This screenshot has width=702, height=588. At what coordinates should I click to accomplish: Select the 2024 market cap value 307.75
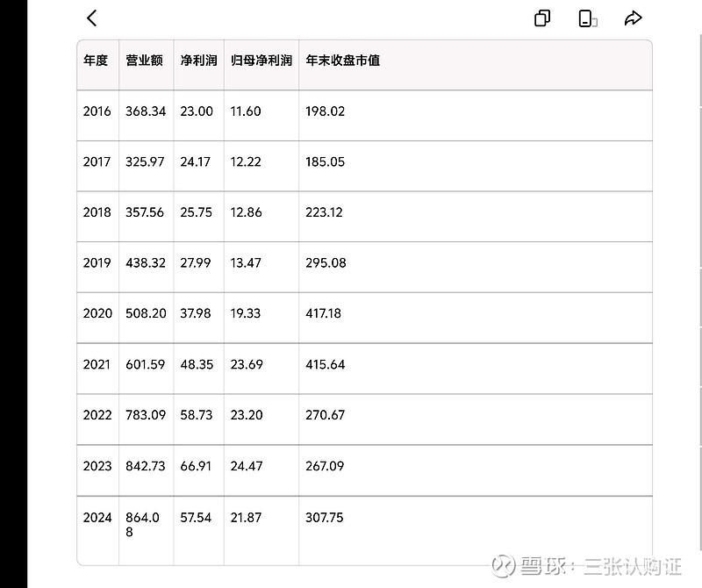[325, 518]
